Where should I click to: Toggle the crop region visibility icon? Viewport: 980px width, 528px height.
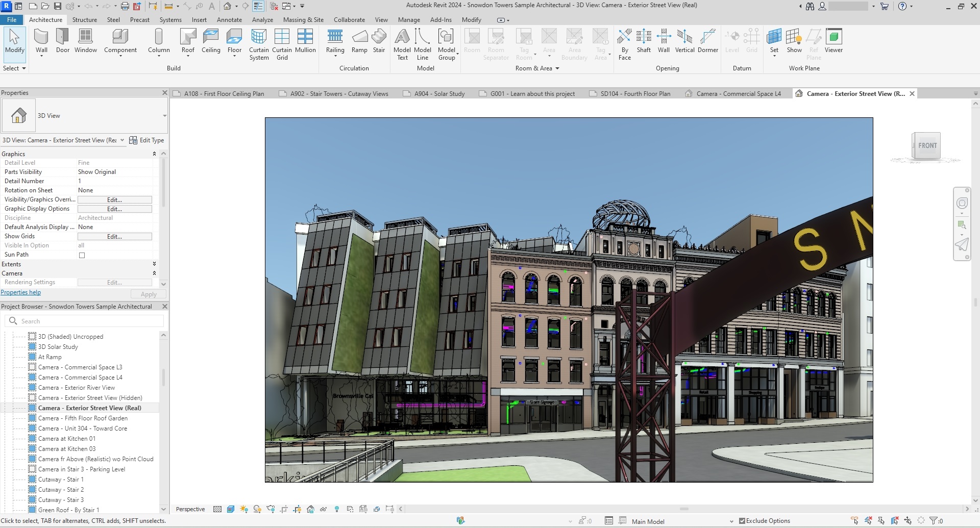[x=297, y=509]
